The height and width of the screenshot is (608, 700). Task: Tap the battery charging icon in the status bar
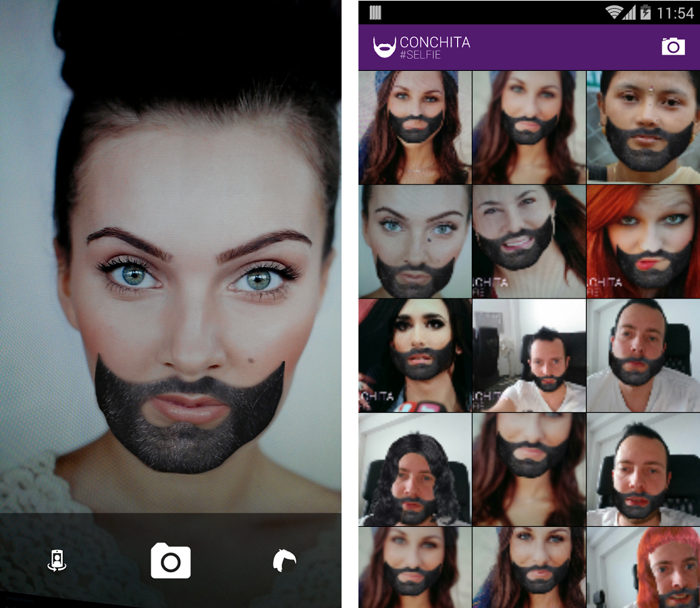click(x=645, y=13)
